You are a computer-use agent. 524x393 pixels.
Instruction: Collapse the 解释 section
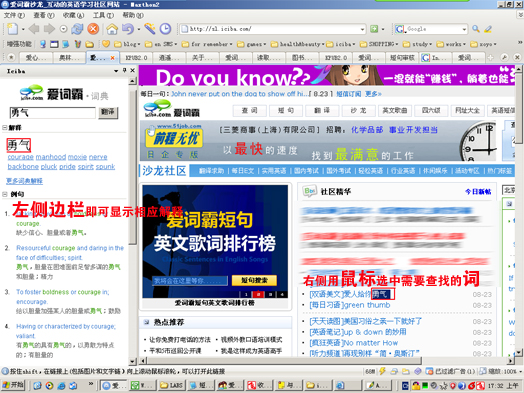pos(5,127)
